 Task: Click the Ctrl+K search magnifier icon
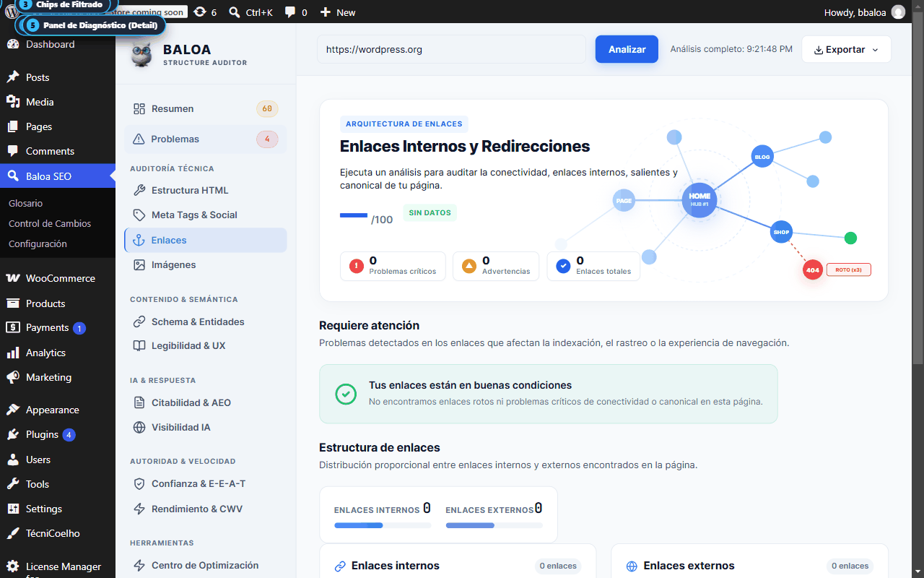[x=235, y=12]
